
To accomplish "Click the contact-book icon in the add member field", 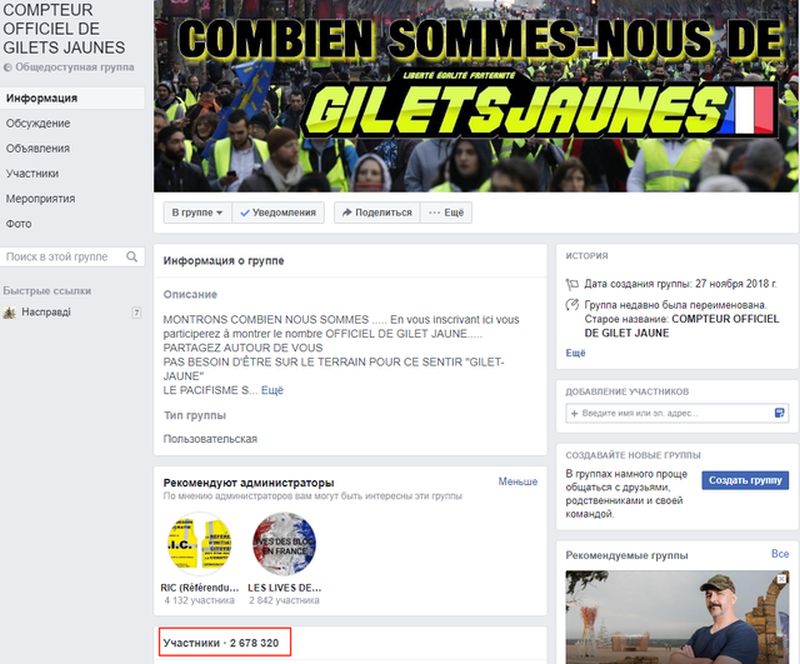I will tap(779, 413).
